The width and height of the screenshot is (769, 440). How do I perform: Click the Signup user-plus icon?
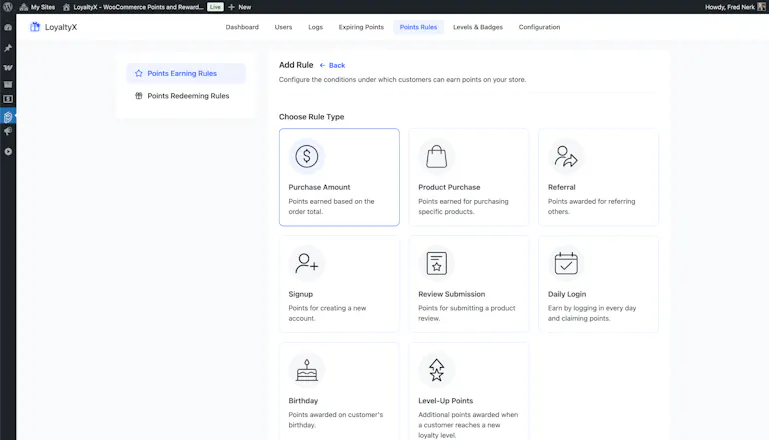click(307, 263)
